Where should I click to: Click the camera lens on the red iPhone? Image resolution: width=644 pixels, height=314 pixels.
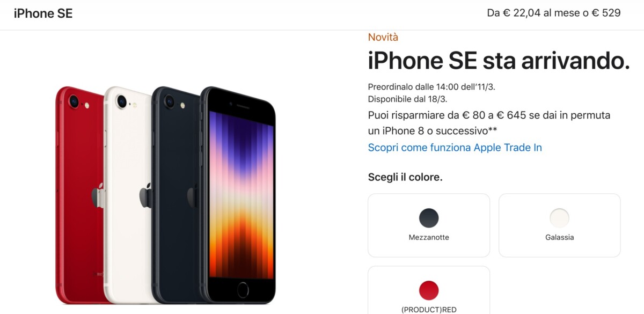point(74,100)
